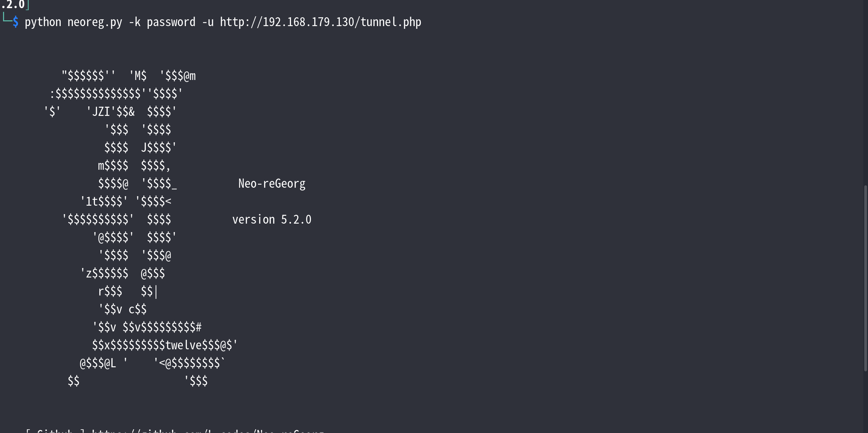This screenshot has height=433, width=868.
Task: Click the ".2.0" text at the top-left
Action: tap(13, 5)
